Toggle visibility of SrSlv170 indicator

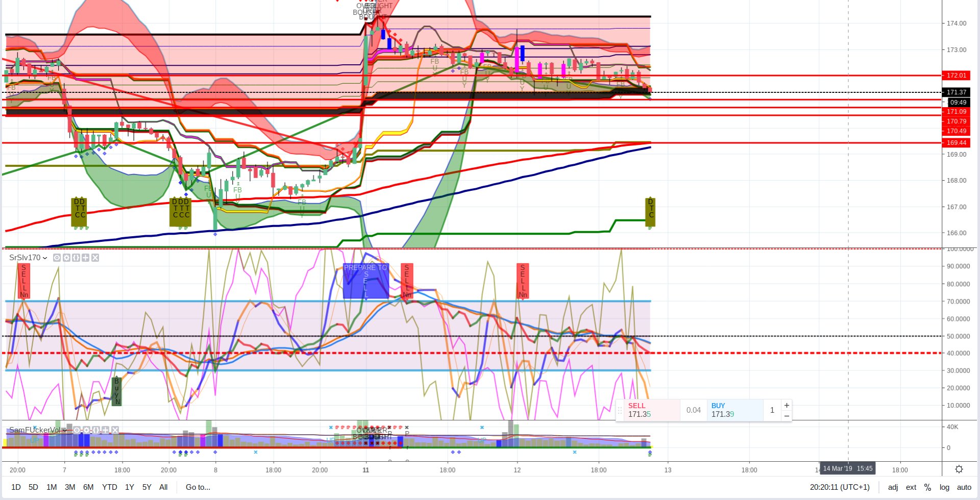57,258
